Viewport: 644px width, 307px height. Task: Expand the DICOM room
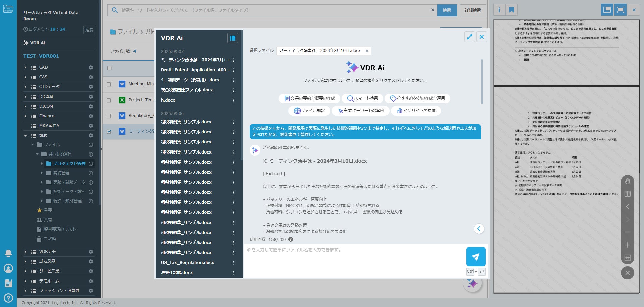click(25, 106)
